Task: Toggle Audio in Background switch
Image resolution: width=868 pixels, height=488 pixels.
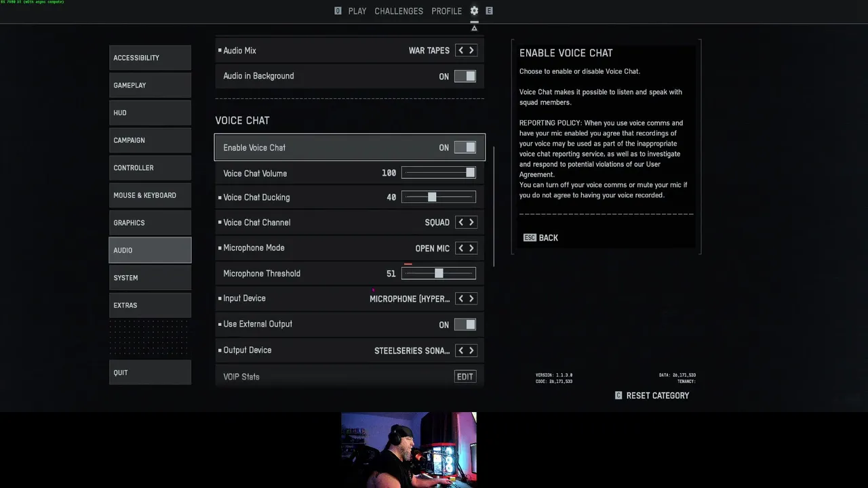Action: pos(465,77)
